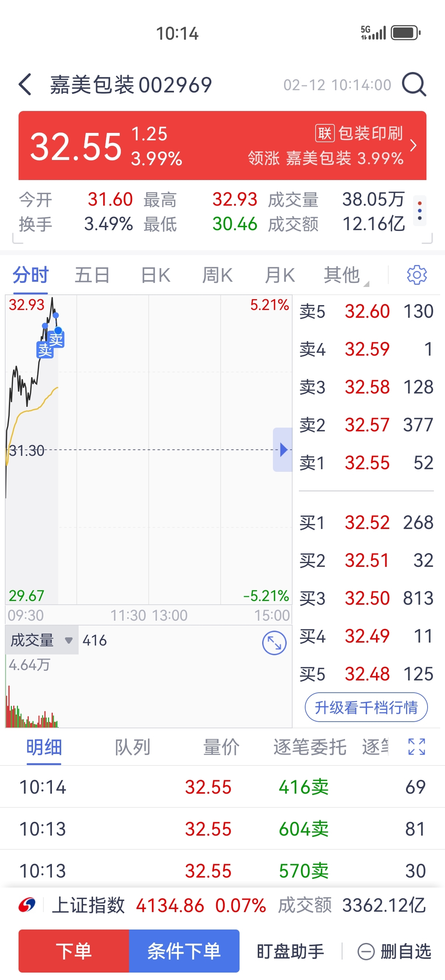Open more quote stats three-dot icon
The width and height of the screenshot is (445, 980).
[x=419, y=211]
